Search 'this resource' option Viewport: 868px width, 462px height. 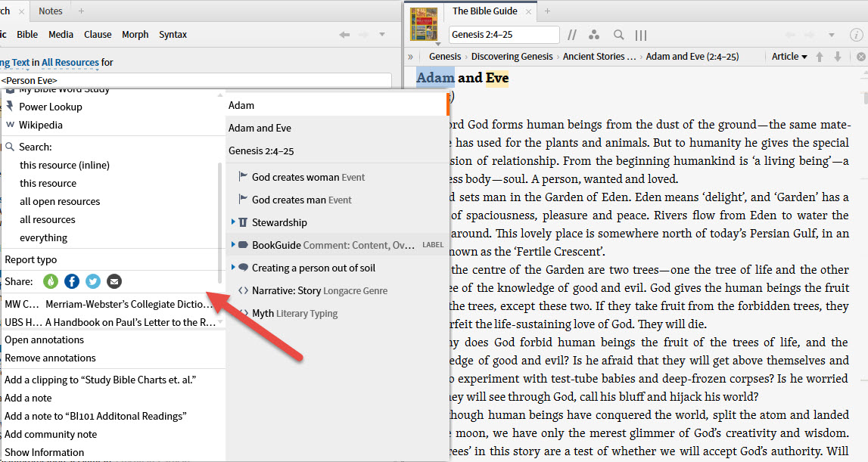[48, 183]
